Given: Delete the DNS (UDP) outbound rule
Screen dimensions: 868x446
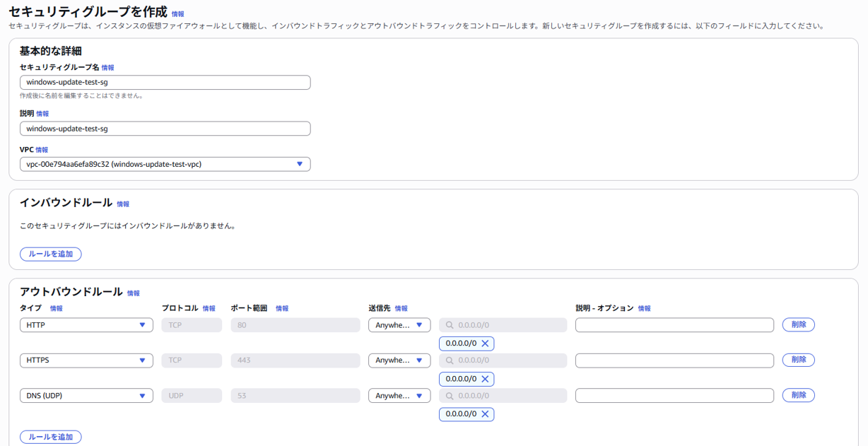Looking at the screenshot, I should (x=798, y=395).
